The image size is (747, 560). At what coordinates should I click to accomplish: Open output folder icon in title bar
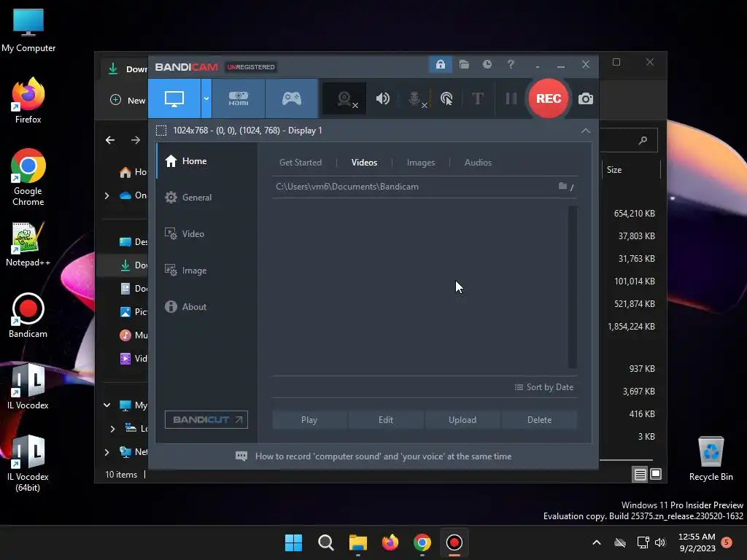pos(464,64)
